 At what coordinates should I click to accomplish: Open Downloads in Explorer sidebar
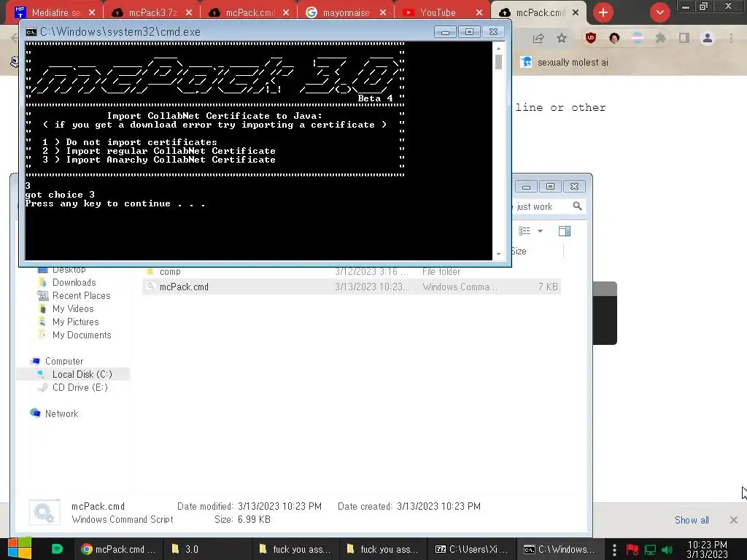pyautogui.click(x=74, y=282)
